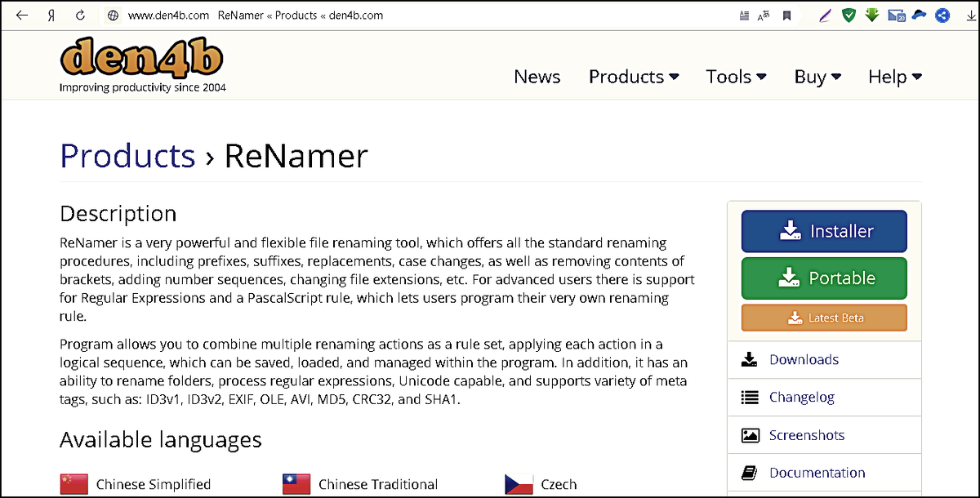
Task: Go back with the browser back arrow
Action: tap(22, 16)
